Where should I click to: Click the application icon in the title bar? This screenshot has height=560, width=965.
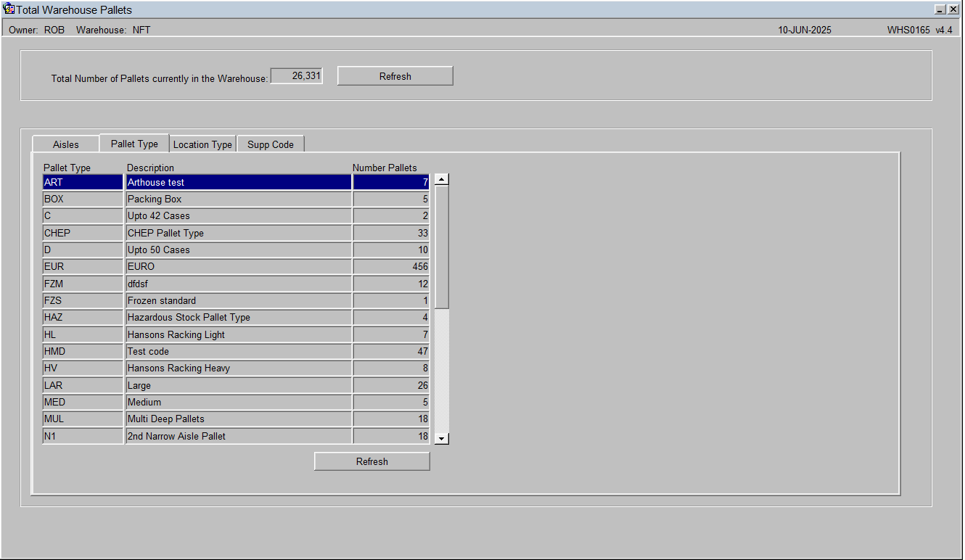9,9
